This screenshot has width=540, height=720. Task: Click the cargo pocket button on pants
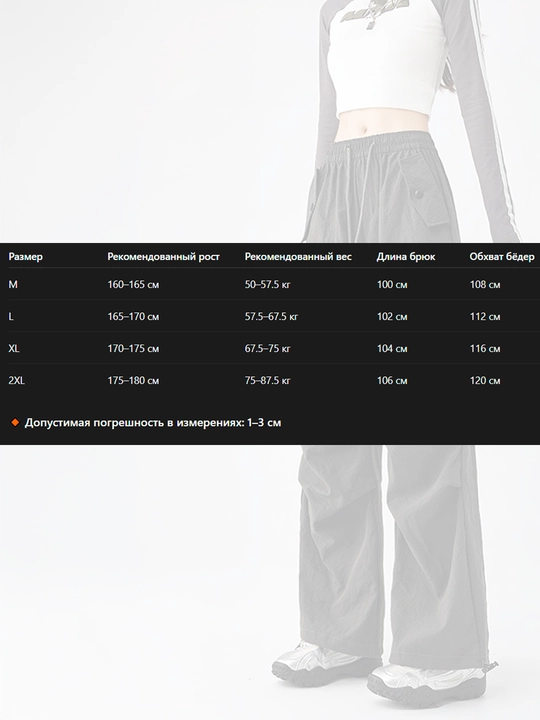419,194
